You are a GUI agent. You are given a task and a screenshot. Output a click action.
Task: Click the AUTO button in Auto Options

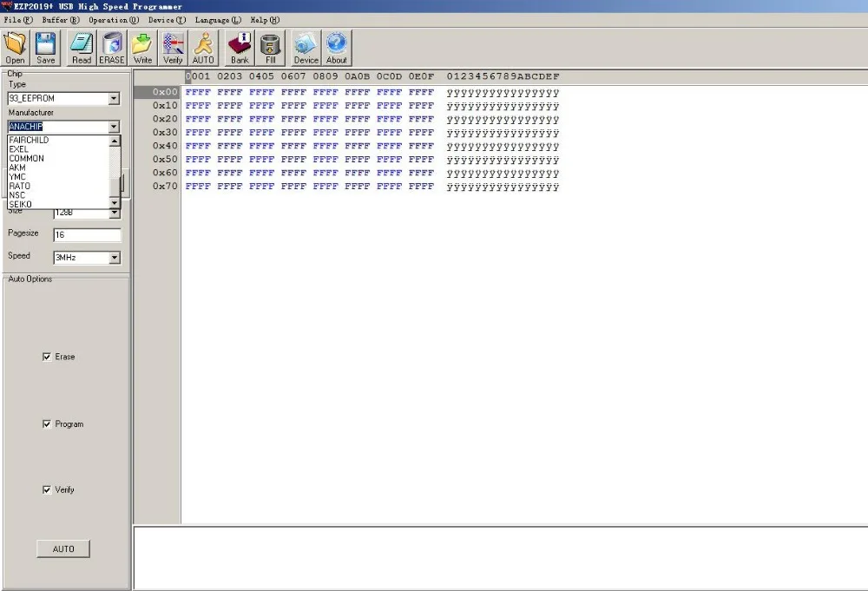(x=63, y=549)
